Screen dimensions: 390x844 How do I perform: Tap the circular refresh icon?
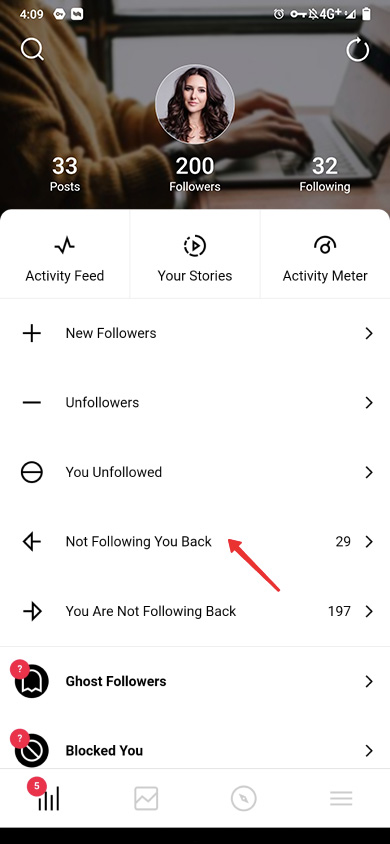coord(358,51)
